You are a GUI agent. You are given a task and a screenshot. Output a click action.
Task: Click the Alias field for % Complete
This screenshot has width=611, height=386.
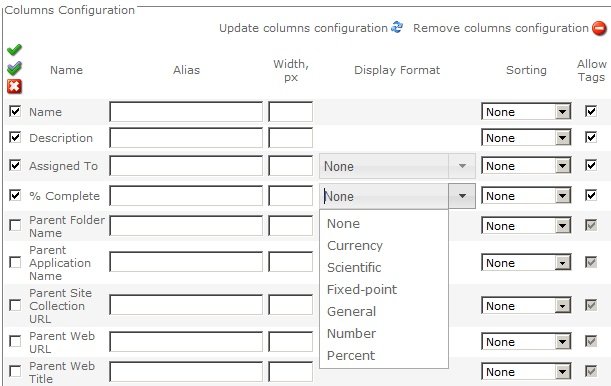[186, 196]
